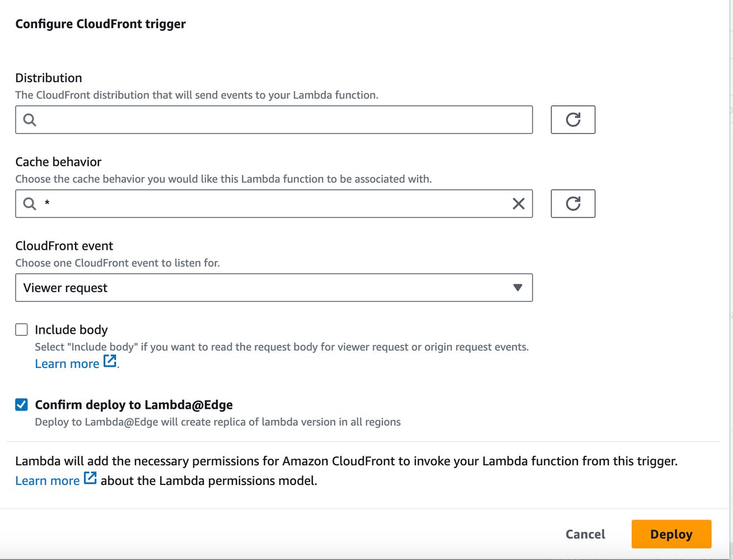Toggle Include body off and leave unchecked
This screenshot has width=733, height=560.
point(21,329)
